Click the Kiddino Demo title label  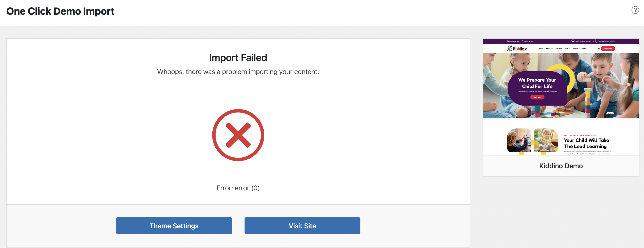(561, 166)
